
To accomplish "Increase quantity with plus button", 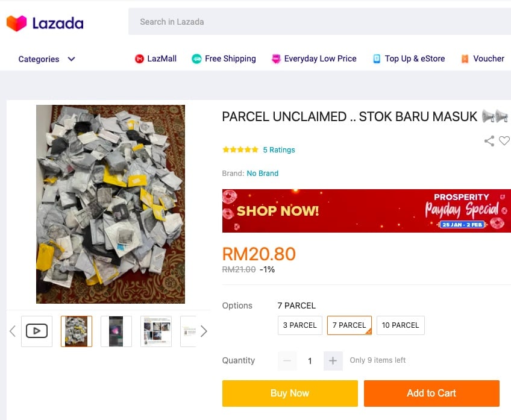I will (x=333, y=360).
